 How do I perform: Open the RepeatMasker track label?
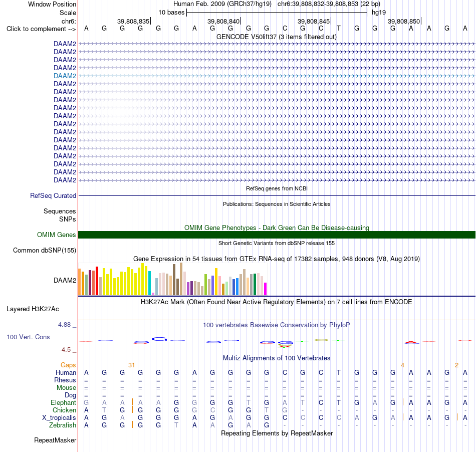[x=55, y=440]
